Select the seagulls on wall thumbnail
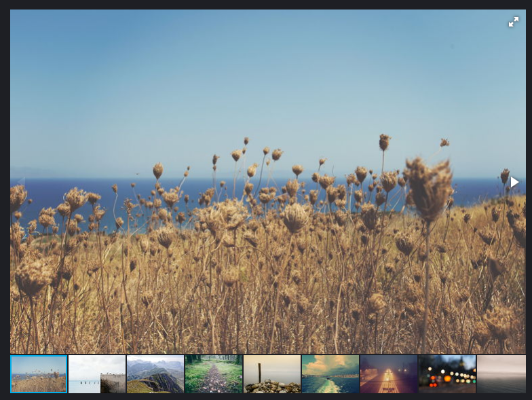This screenshot has width=532, height=400. point(97,374)
